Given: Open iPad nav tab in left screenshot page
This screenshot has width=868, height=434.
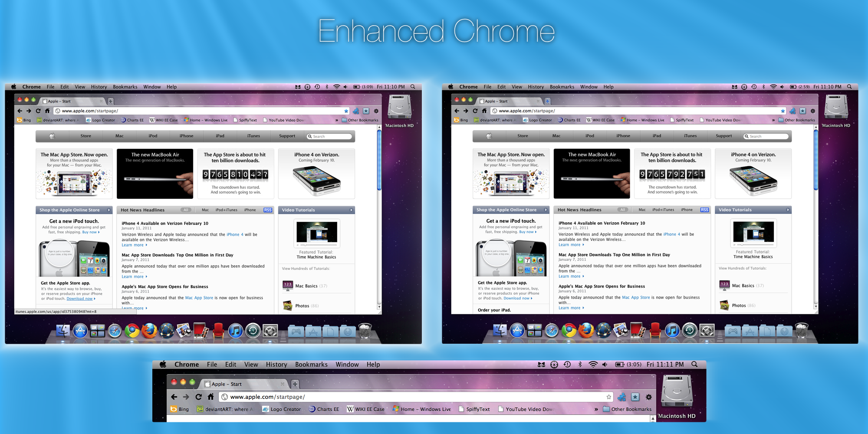Looking at the screenshot, I should tap(220, 136).
